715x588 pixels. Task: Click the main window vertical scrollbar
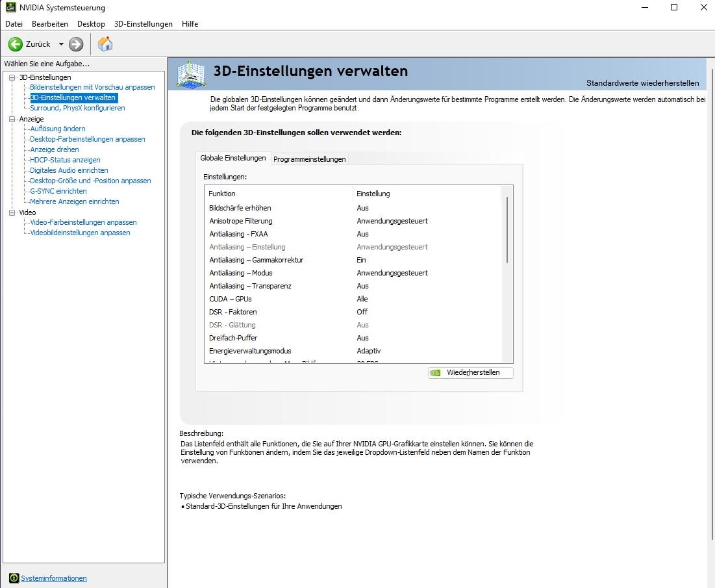pyautogui.click(x=712, y=304)
